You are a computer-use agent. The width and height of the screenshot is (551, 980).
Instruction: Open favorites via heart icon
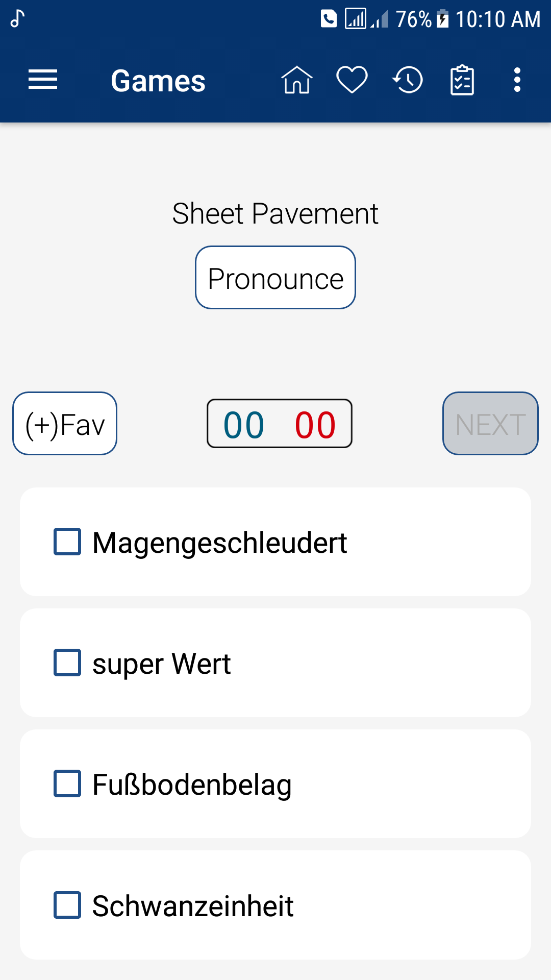352,80
